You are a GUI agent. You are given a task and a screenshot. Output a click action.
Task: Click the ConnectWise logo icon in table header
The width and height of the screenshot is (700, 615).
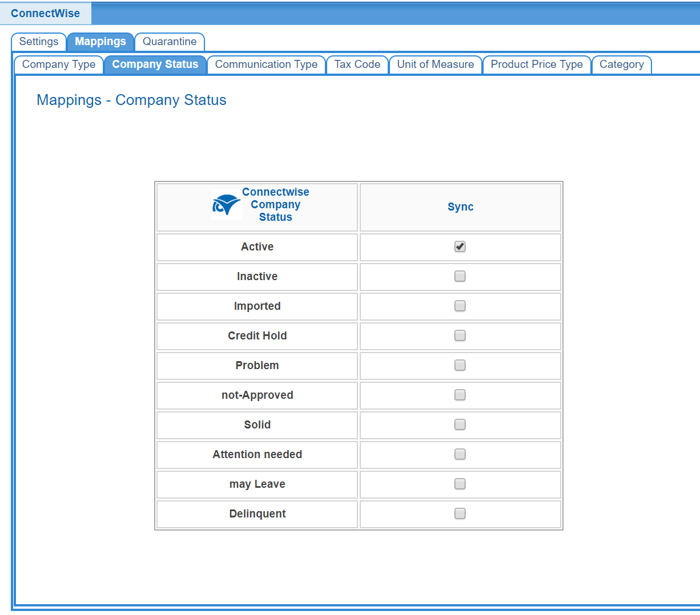click(x=226, y=205)
